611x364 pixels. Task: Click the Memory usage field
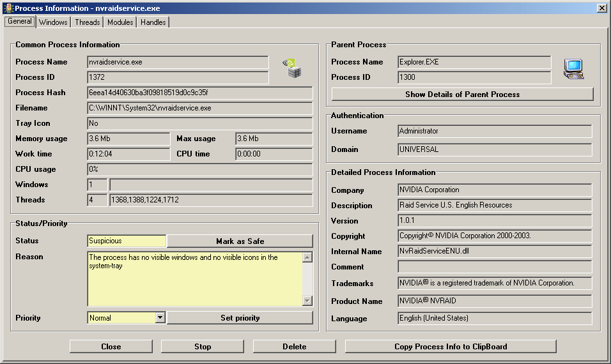tap(128, 139)
